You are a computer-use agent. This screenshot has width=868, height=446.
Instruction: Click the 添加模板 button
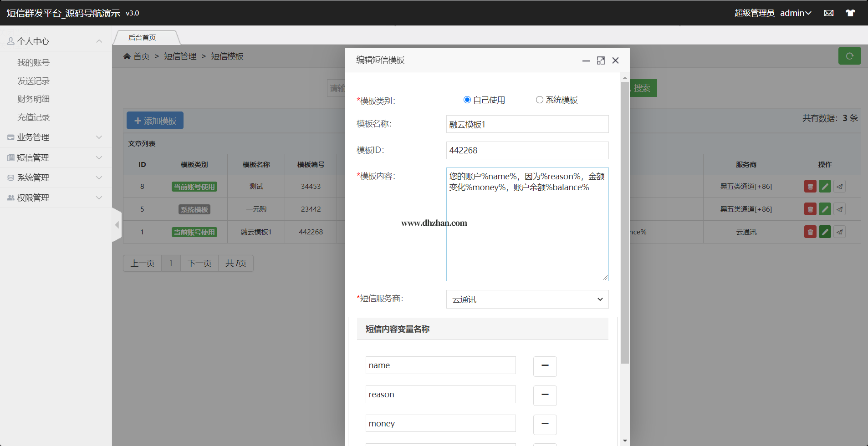pyautogui.click(x=155, y=121)
